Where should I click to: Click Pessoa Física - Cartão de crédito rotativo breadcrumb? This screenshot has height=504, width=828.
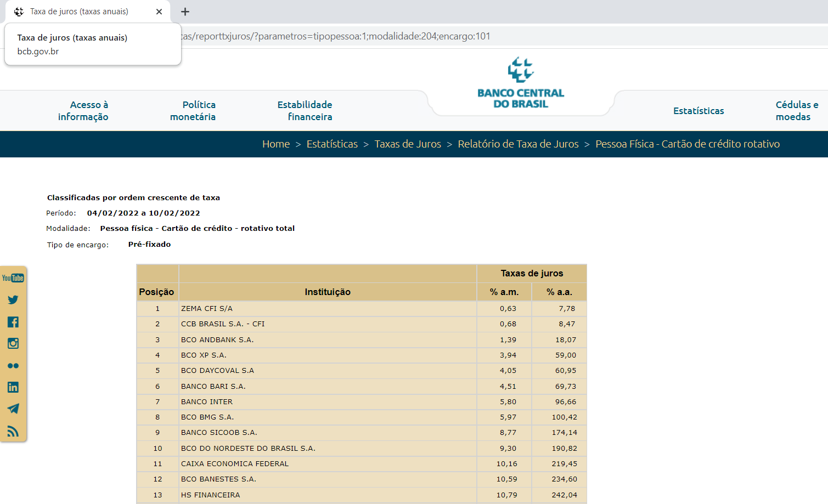(688, 144)
